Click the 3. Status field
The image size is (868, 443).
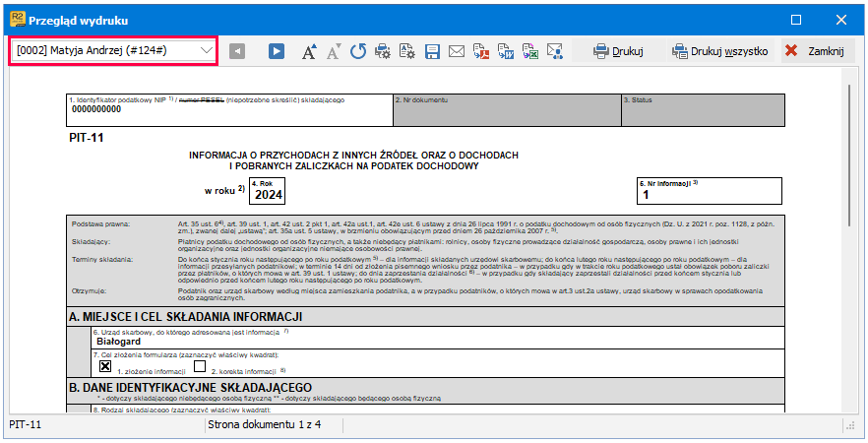tap(703, 109)
